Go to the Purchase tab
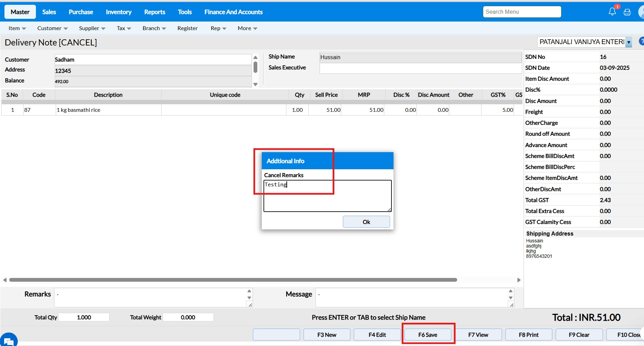Viewport: 644px width, 346px height. (x=81, y=12)
